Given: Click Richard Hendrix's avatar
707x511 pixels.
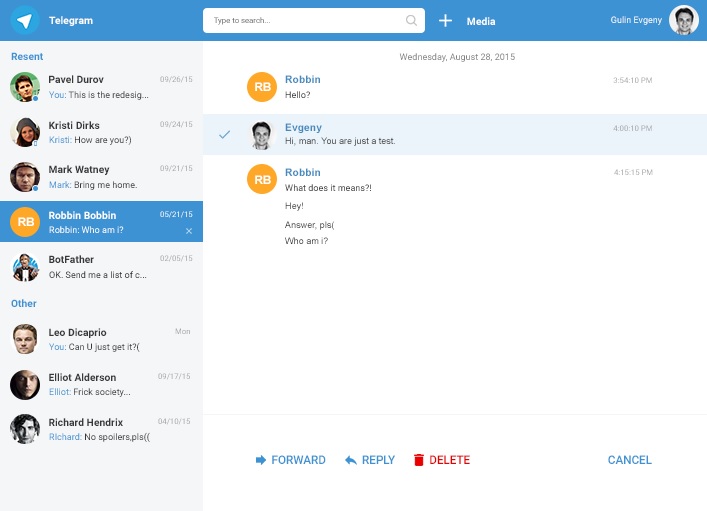Looking at the screenshot, I should pyautogui.click(x=25, y=429).
